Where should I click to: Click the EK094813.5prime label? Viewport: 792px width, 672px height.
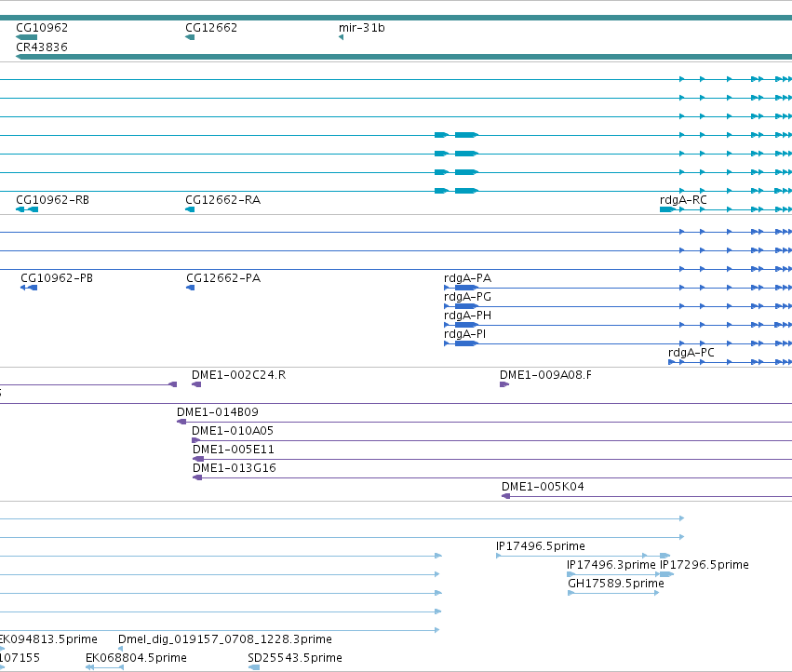48,639
